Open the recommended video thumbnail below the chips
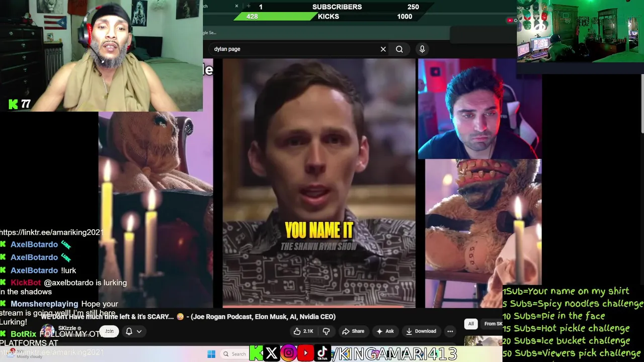This screenshot has height=362, width=644. tap(484, 341)
